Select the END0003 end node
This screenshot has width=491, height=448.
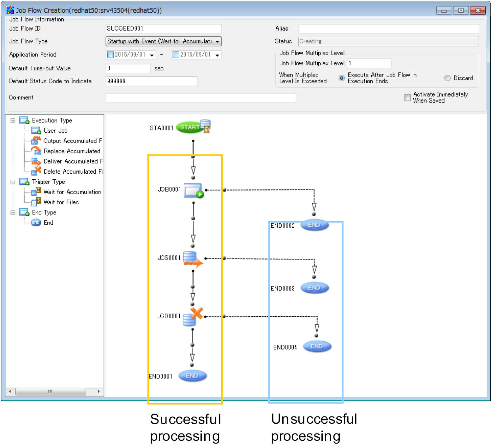(314, 288)
